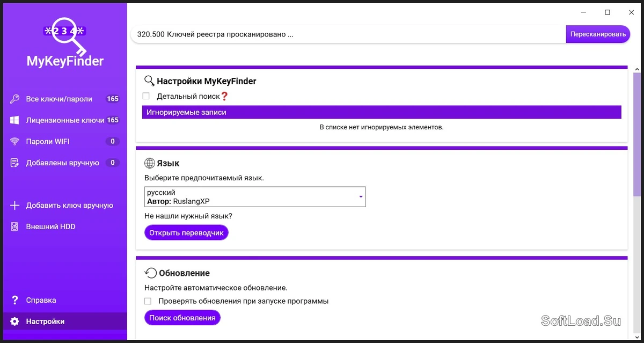Screen dimensions: 644x343
Task: Click Поиск обновления button
Action: pos(182,318)
